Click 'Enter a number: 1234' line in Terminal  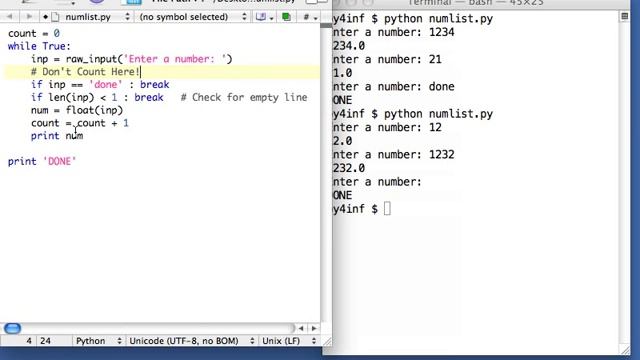pyautogui.click(x=393, y=32)
